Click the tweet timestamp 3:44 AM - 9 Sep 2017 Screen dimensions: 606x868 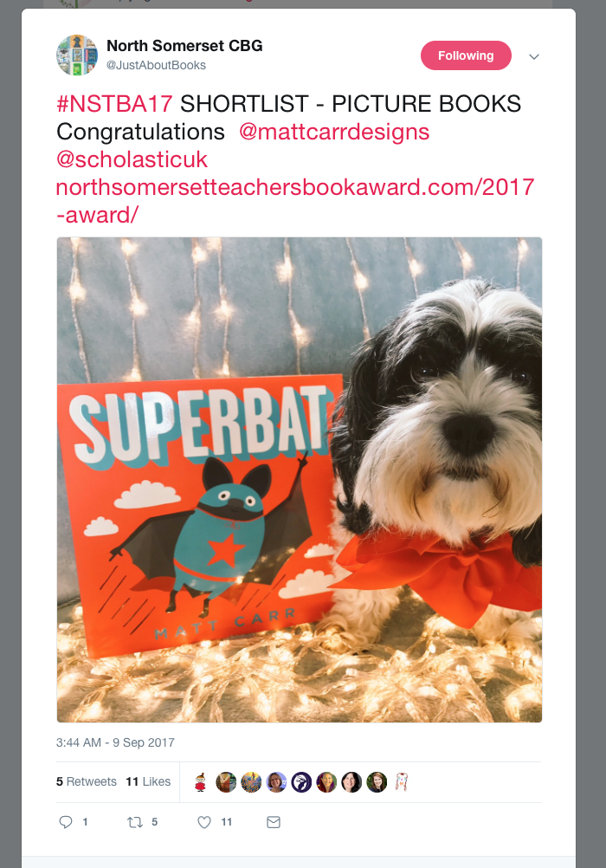click(x=116, y=742)
